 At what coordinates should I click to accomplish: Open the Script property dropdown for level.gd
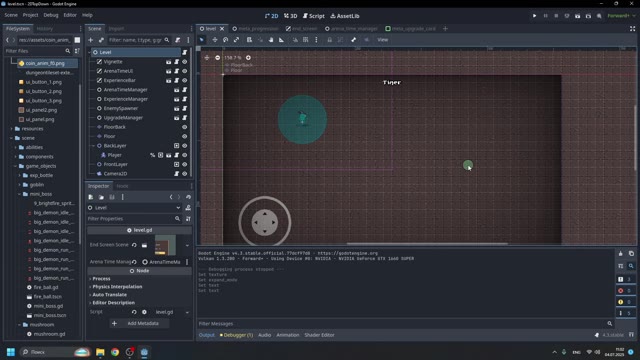coord(187,312)
